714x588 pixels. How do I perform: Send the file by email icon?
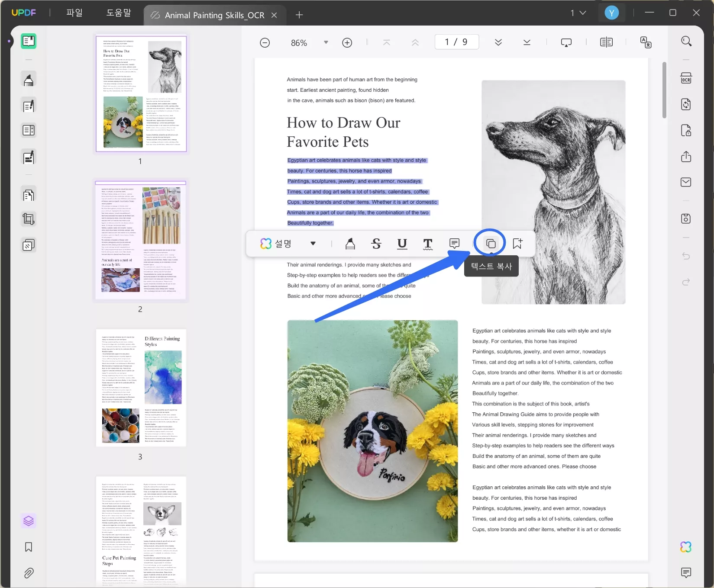(686, 182)
